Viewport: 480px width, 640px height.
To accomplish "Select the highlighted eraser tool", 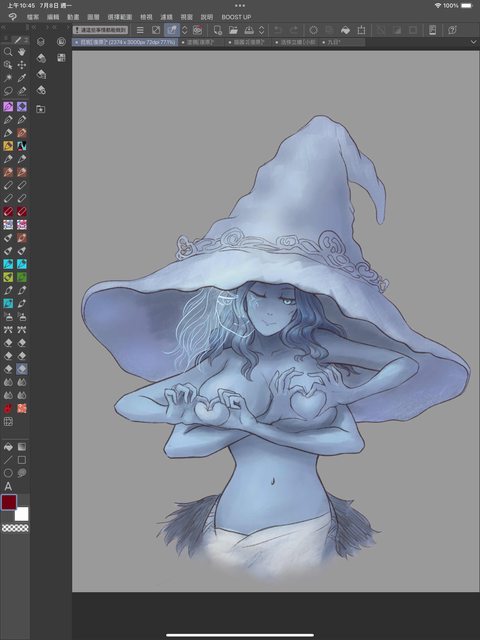I will coord(22,369).
